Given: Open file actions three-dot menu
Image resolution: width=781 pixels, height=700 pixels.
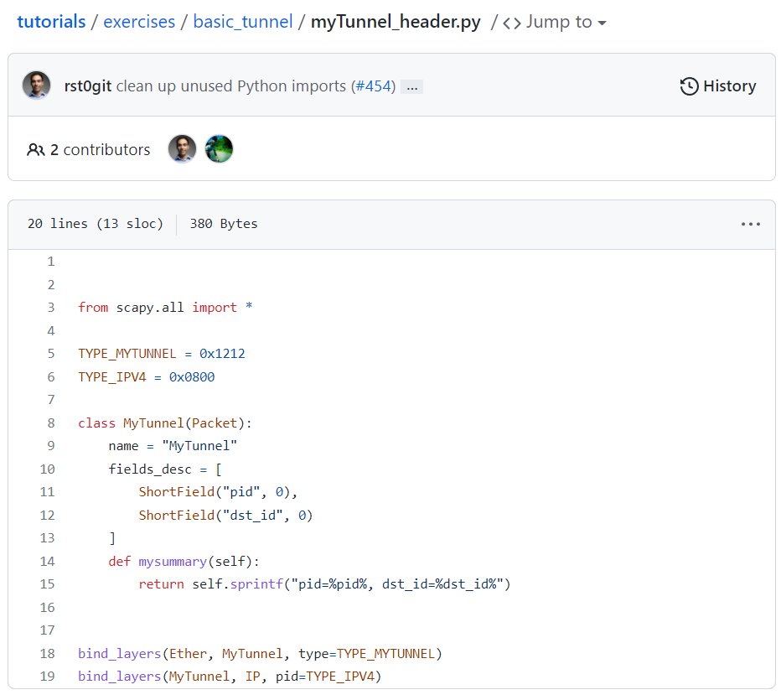Looking at the screenshot, I should 750,224.
